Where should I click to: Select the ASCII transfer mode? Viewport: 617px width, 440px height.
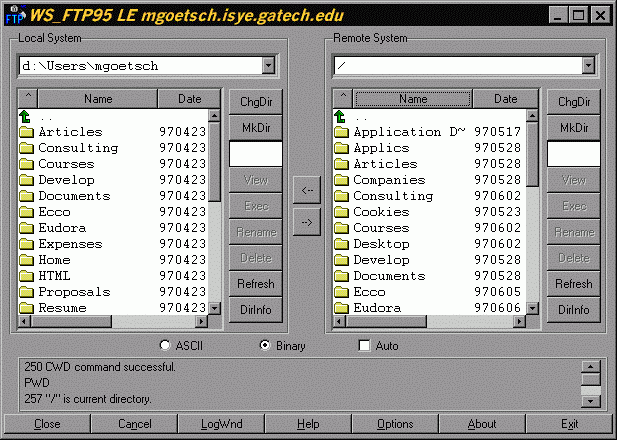166,346
